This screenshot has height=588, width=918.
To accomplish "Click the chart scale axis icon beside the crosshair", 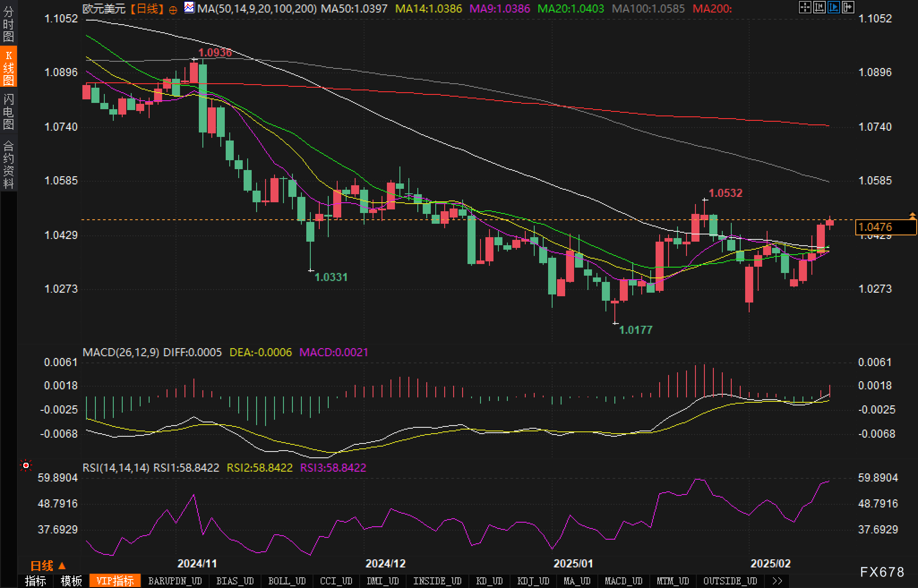I will click(819, 7).
